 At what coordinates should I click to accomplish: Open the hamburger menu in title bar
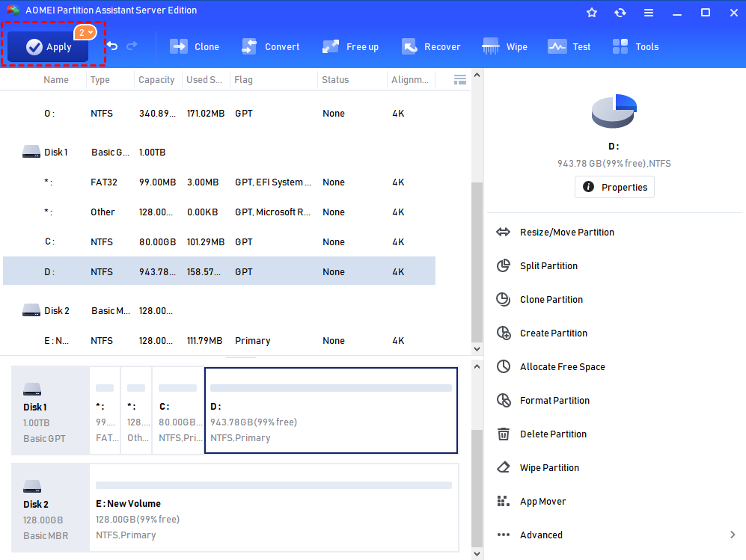[649, 13]
